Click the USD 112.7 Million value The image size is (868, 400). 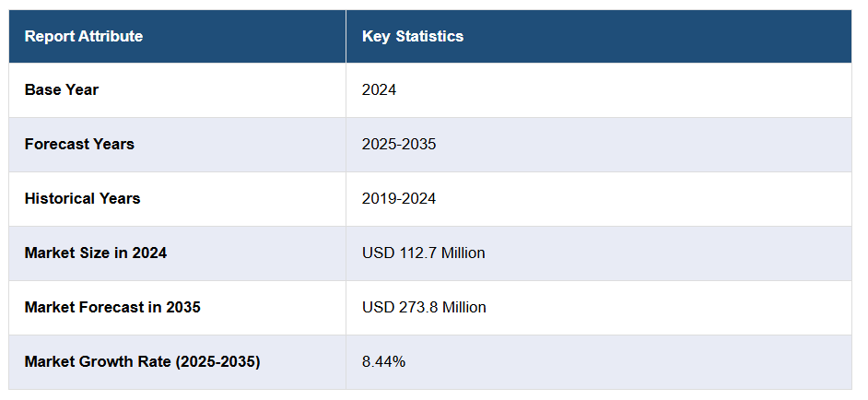coord(423,253)
